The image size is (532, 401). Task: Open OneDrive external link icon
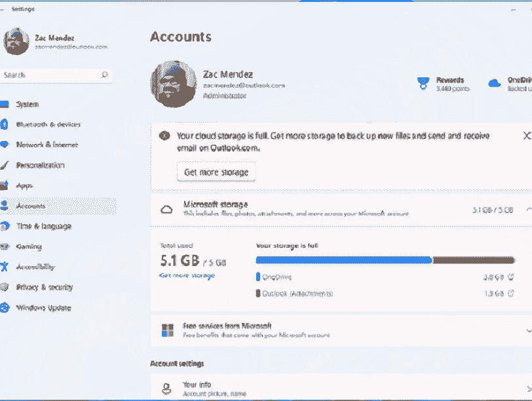(x=511, y=277)
